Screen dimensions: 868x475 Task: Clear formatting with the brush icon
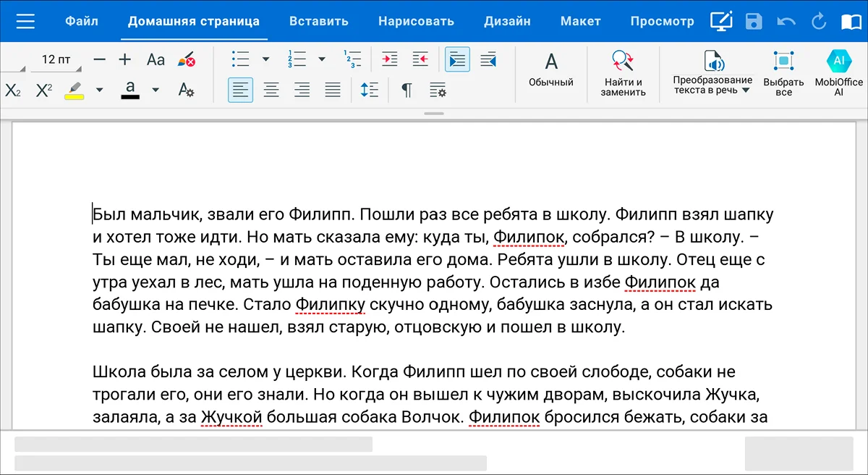[187, 59]
